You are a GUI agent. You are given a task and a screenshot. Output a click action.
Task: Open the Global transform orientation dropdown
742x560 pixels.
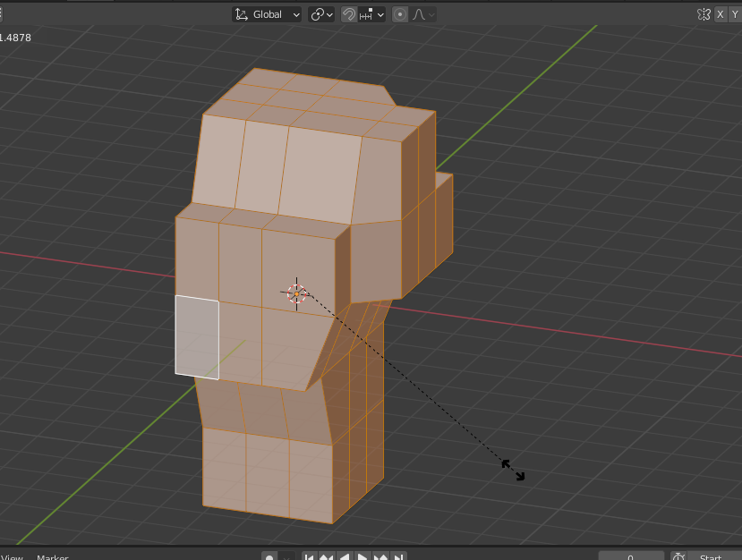(267, 14)
